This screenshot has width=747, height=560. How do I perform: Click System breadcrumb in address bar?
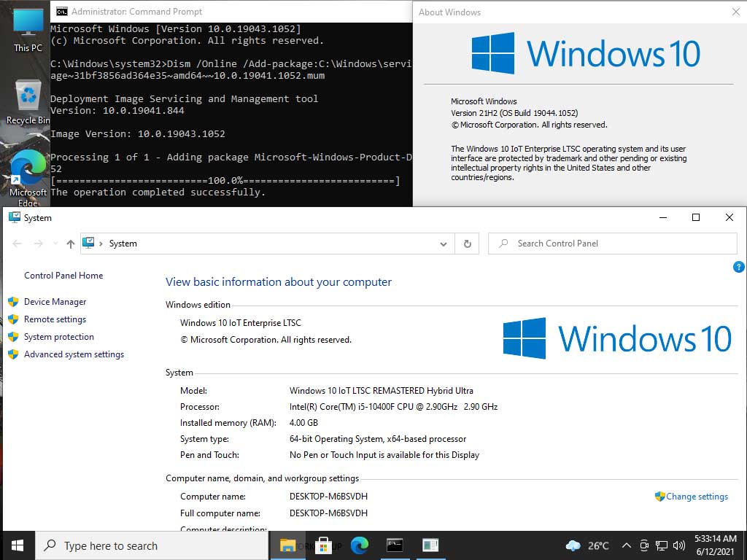tap(123, 244)
